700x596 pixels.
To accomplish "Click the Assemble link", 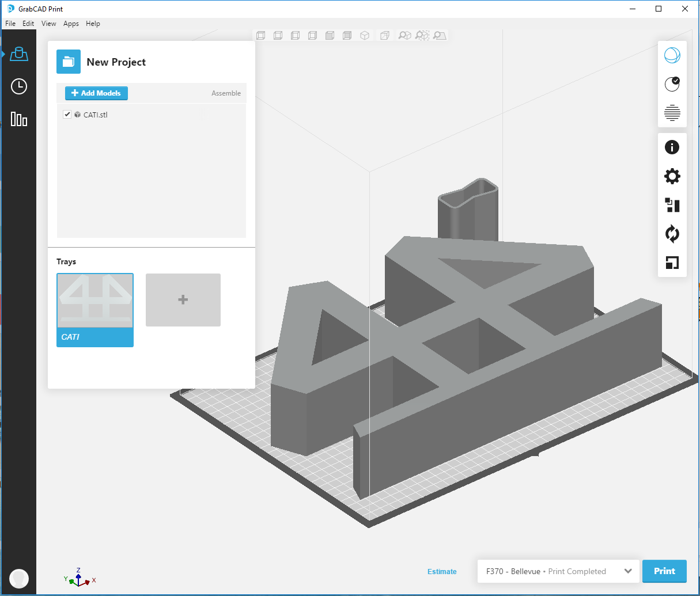I will tap(226, 93).
